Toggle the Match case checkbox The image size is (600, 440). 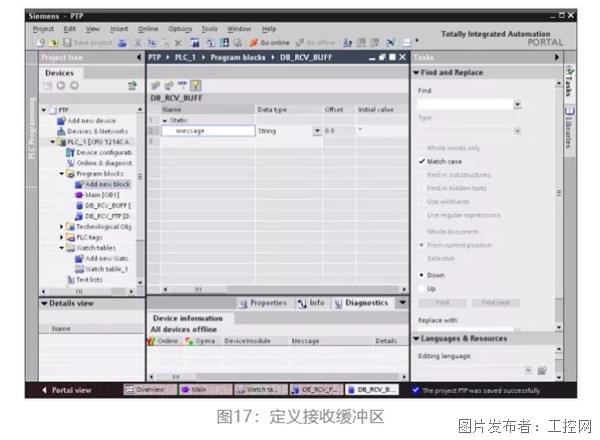(422, 160)
